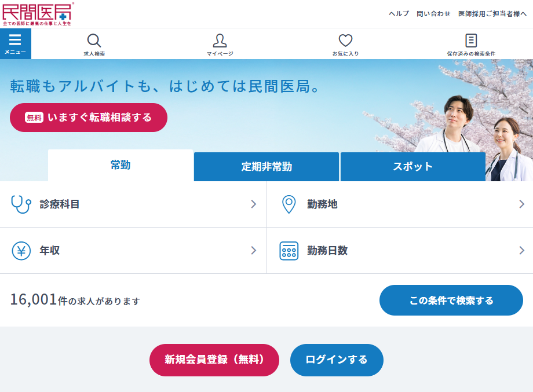Image resolution: width=533 pixels, height=392 pixels.
Task: Click the map pin icon beside 勤務地
Action: (289, 204)
